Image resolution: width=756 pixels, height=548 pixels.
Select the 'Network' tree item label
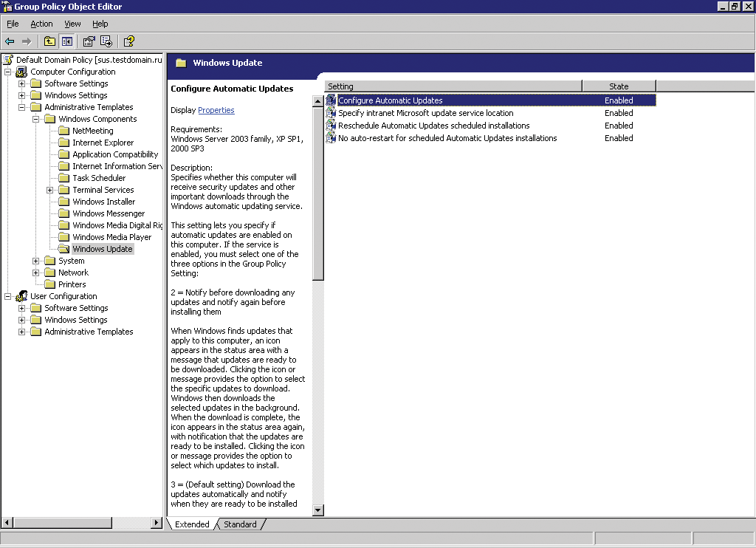(x=73, y=273)
